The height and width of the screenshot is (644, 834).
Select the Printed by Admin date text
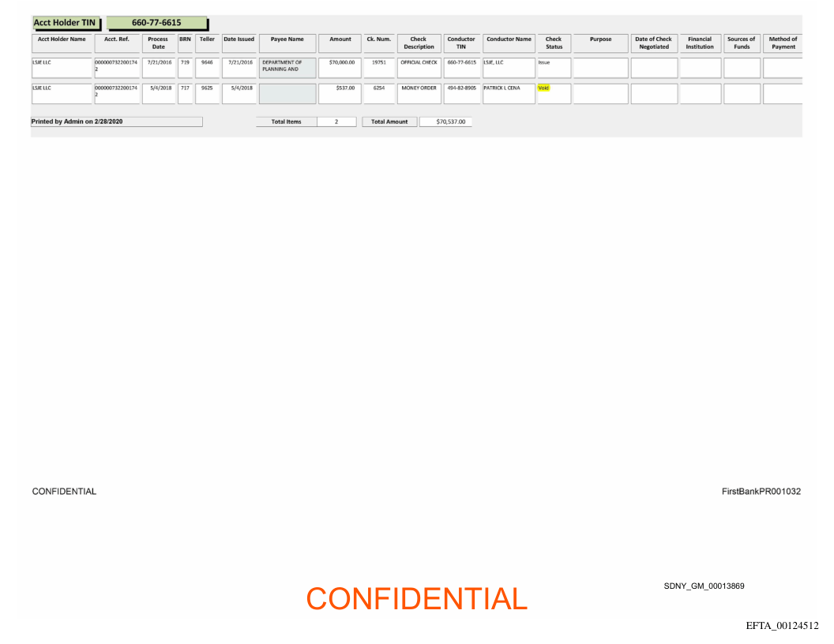click(x=77, y=122)
